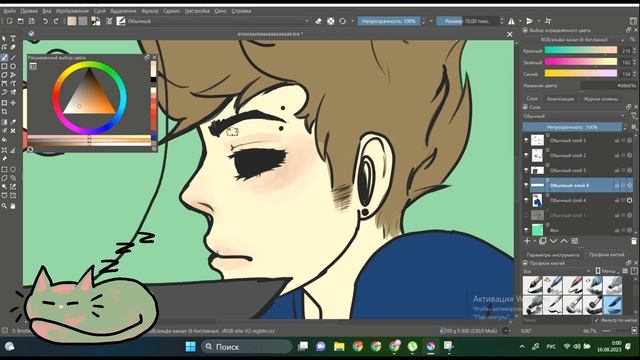Image resolution: width=640 pixels, height=360 pixels.
Task: Open File Explorer from taskbar
Action: pos(339,347)
